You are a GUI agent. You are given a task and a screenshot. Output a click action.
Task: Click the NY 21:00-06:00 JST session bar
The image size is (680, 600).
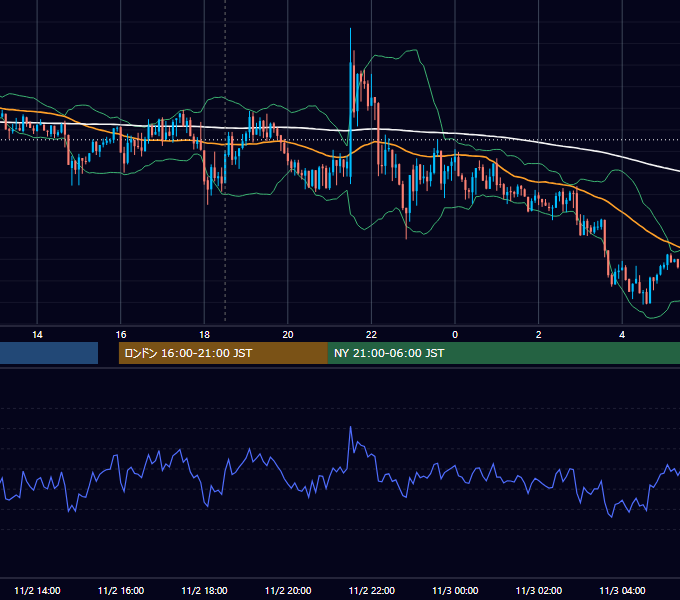click(503, 353)
